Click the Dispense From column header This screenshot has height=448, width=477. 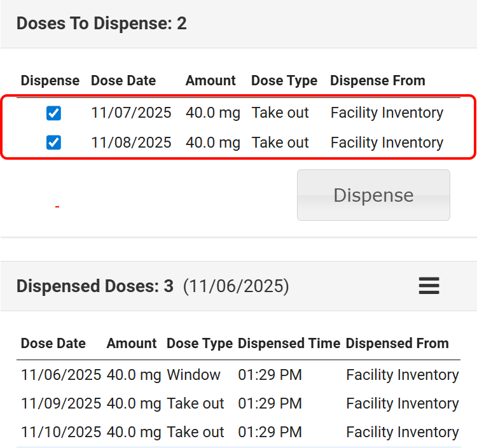378,81
